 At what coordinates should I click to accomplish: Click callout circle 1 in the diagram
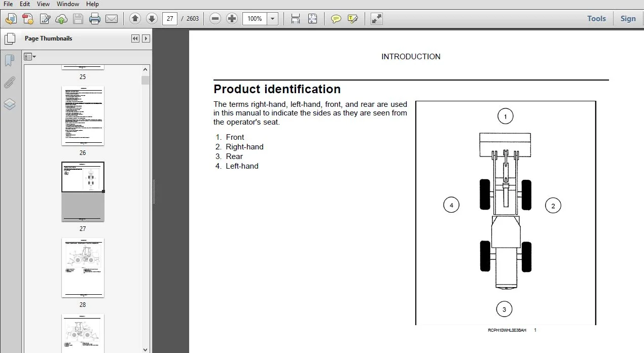[505, 116]
